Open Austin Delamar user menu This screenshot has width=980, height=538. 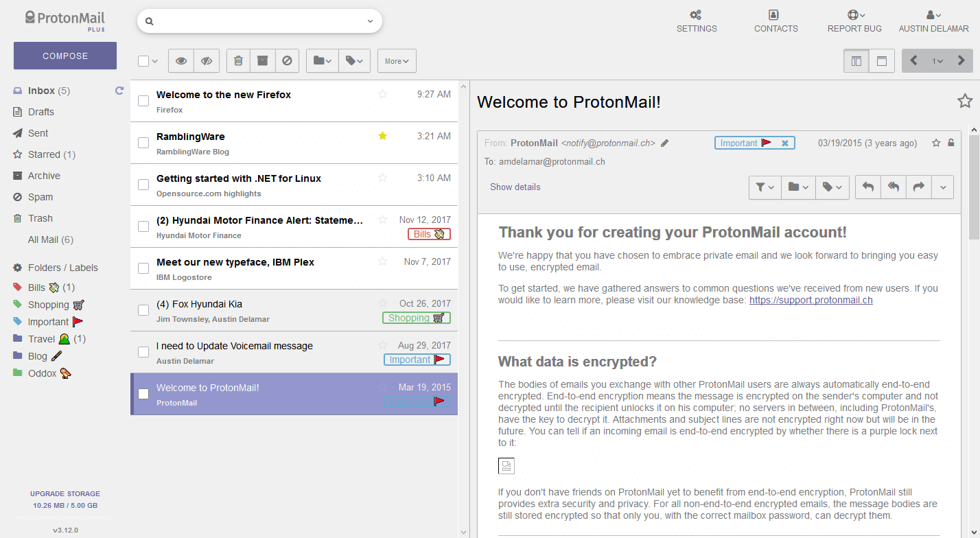coord(934,21)
